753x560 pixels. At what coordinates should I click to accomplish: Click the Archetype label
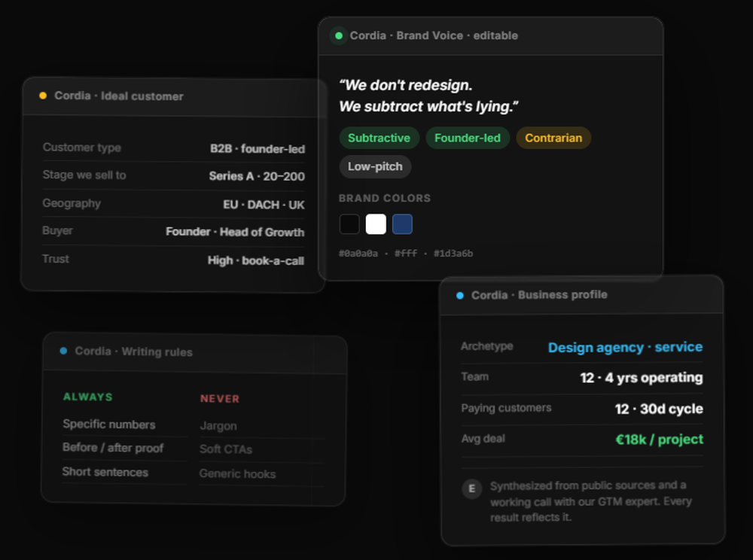pyautogui.click(x=486, y=346)
